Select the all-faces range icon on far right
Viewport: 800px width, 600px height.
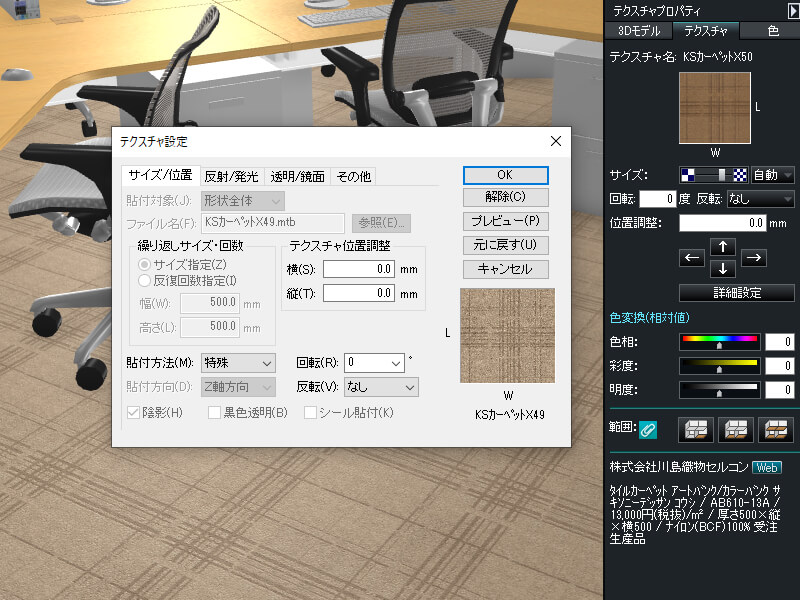(x=775, y=430)
